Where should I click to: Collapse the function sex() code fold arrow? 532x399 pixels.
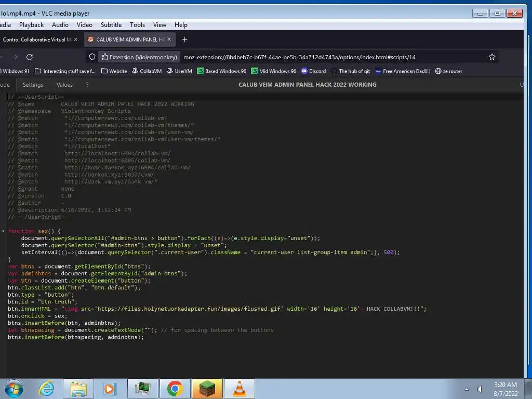tap(3, 231)
